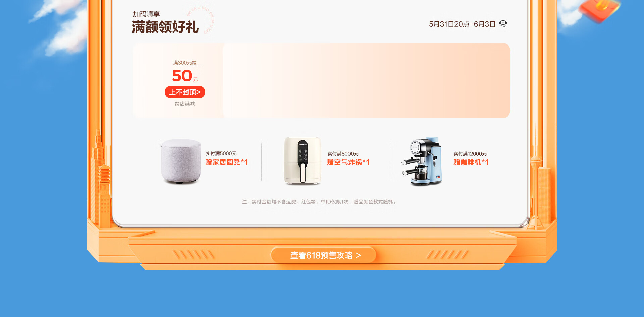Open the 上不封顶 coupon button

coord(185,92)
